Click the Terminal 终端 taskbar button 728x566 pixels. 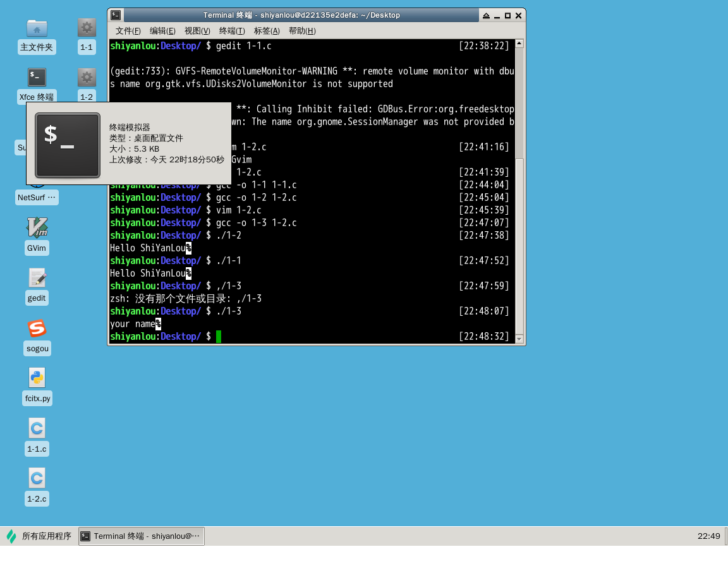(142, 536)
